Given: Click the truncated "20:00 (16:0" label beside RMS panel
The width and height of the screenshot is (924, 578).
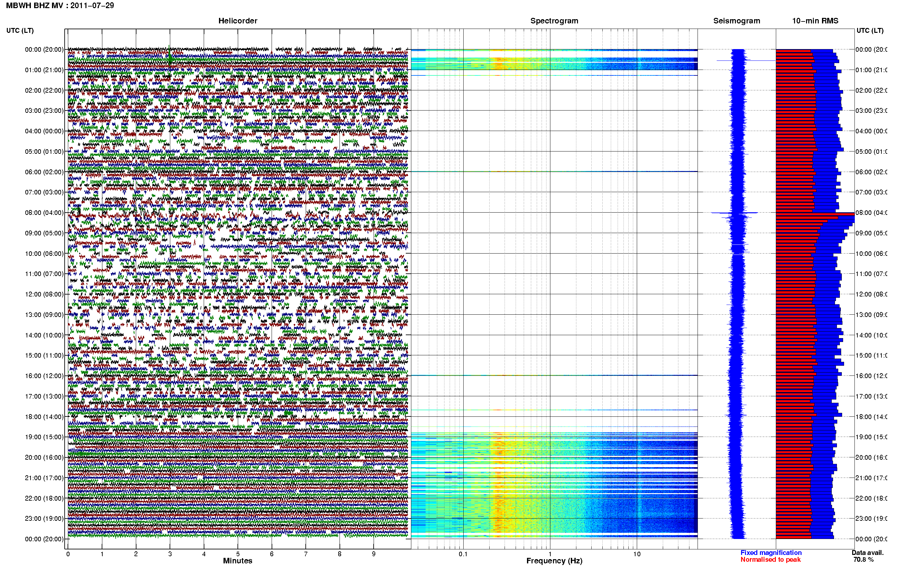Looking at the screenshot, I should tap(871, 457).
